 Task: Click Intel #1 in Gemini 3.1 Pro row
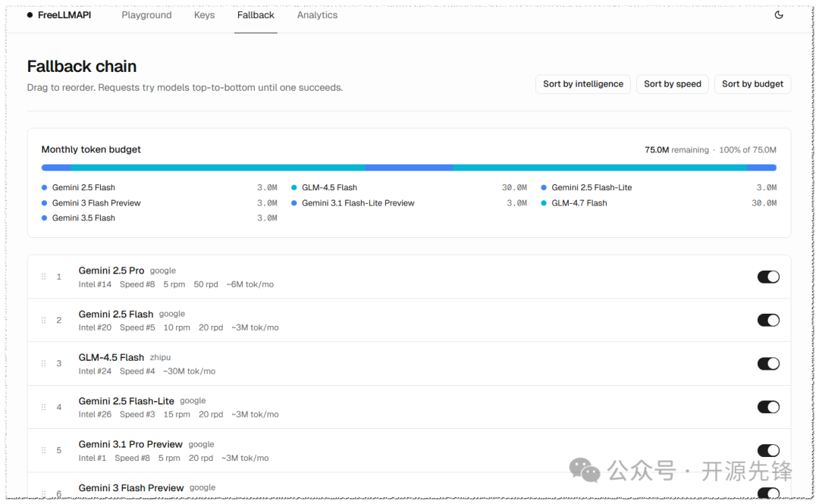pos(92,458)
